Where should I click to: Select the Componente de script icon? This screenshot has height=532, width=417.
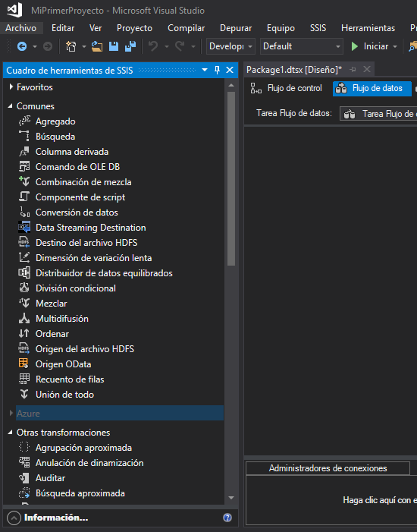coord(24,197)
